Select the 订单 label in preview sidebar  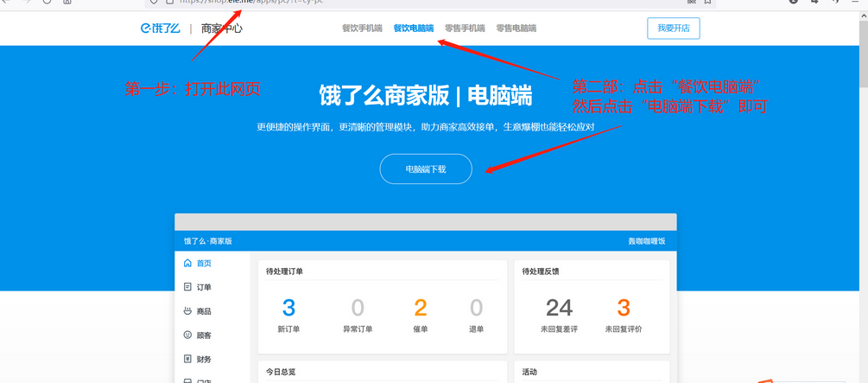tap(205, 287)
